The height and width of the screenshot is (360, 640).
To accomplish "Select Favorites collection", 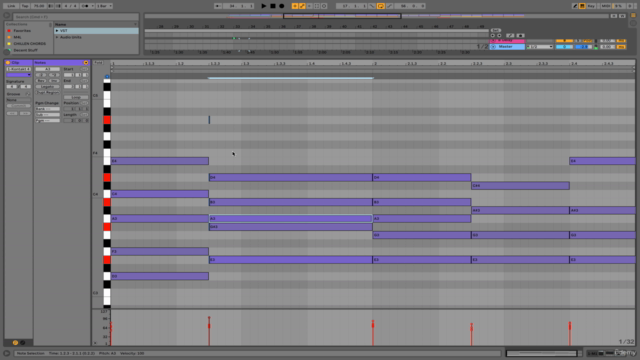I will tap(22, 31).
